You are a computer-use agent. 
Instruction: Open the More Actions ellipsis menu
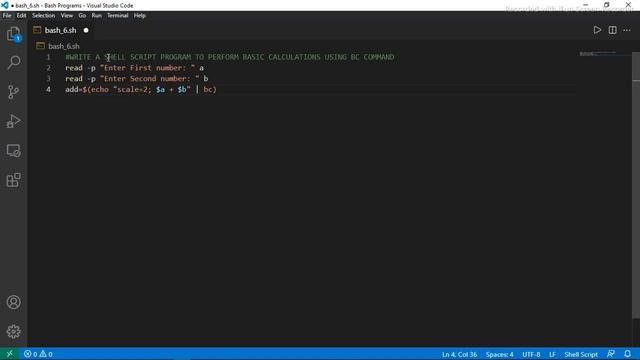(x=627, y=30)
